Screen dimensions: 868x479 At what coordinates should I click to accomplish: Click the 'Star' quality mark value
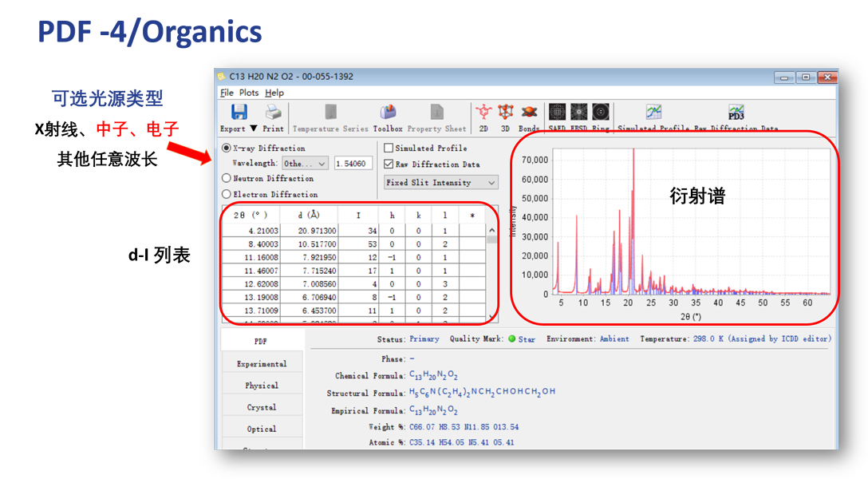[x=527, y=339]
